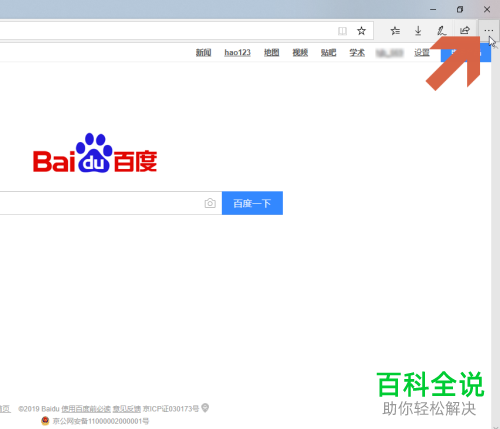Open the hao123 link
500x429 pixels.
tap(237, 53)
